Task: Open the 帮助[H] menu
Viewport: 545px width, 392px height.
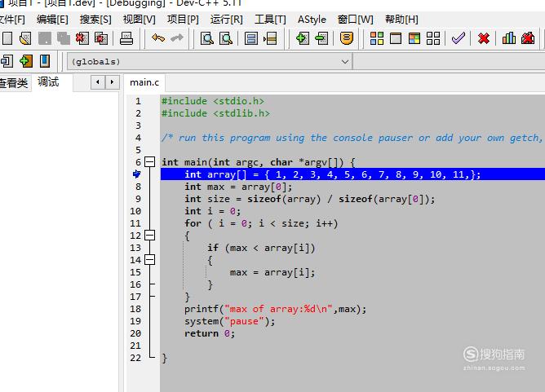Action: (401, 20)
